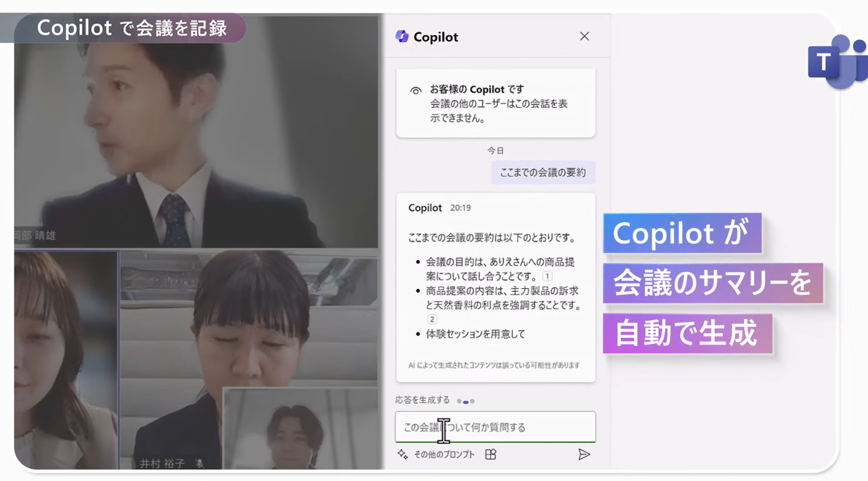Click the 20:19 timestamp on Copilot's reply
This screenshot has height=481, width=868.
click(460, 208)
